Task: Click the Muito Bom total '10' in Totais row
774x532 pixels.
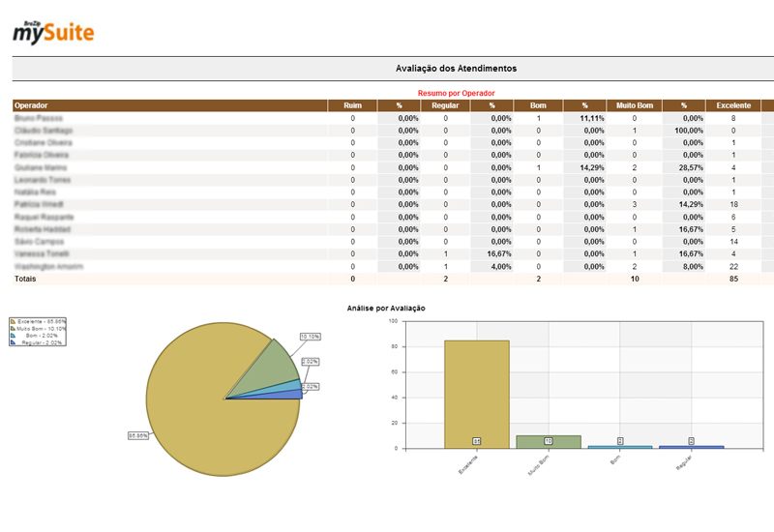Action: pyautogui.click(x=635, y=279)
